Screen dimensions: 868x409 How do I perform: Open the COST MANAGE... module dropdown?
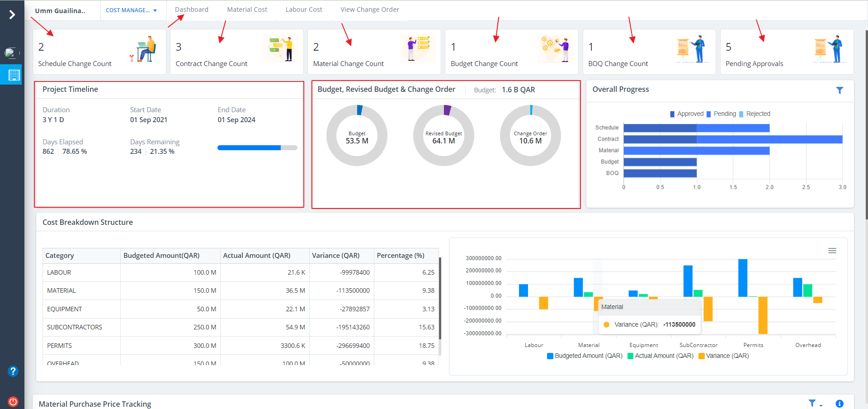pyautogui.click(x=131, y=10)
